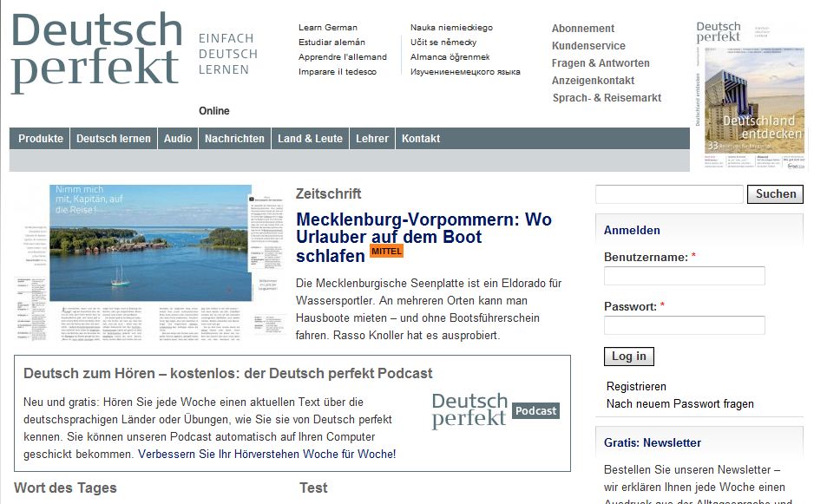Open Nachrichten from the navigation bar
814x504 pixels.
234,139
